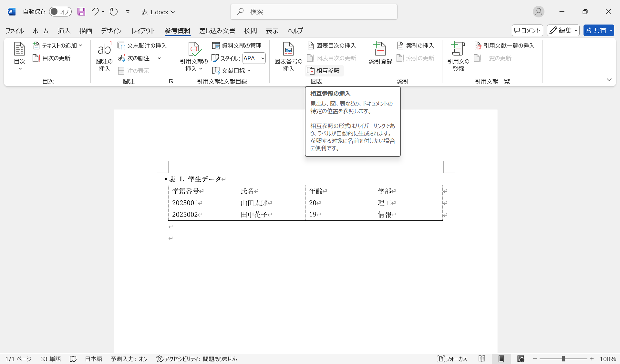The height and width of the screenshot is (364, 620).
Task: Click 引用文の登録 to mark a citation
Action: click(458, 57)
